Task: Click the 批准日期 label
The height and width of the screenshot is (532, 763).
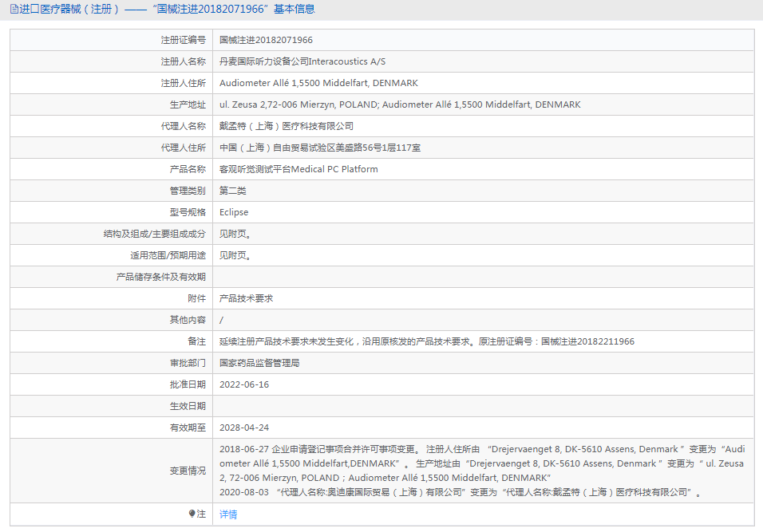Action: [x=188, y=384]
